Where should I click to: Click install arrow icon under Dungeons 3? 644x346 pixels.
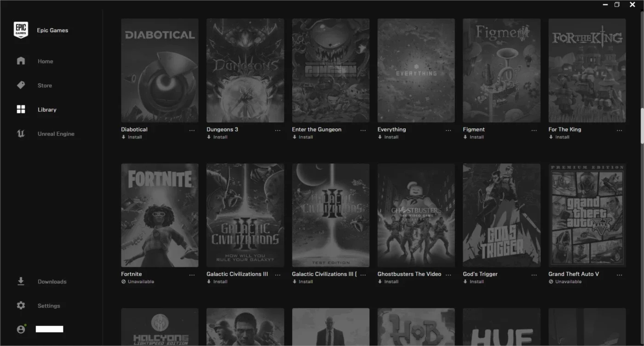click(x=209, y=137)
